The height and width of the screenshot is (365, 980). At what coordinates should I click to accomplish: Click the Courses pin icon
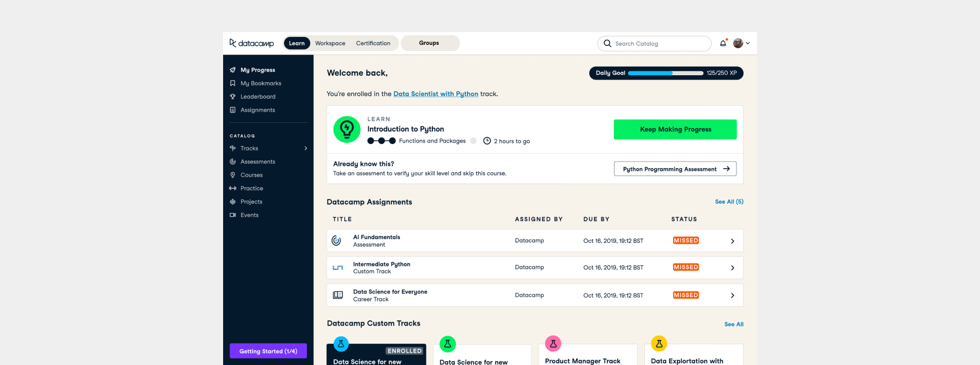[x=233, y=175]
